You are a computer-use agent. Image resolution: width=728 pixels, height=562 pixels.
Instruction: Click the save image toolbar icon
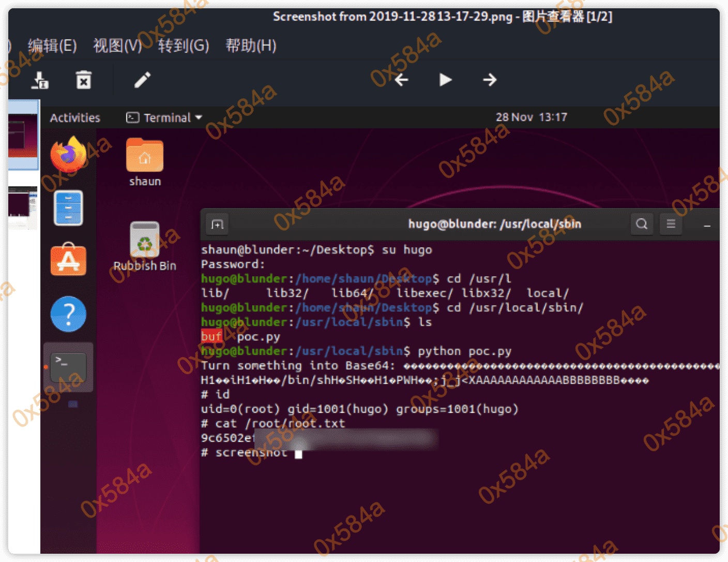(x=40, y=80)
